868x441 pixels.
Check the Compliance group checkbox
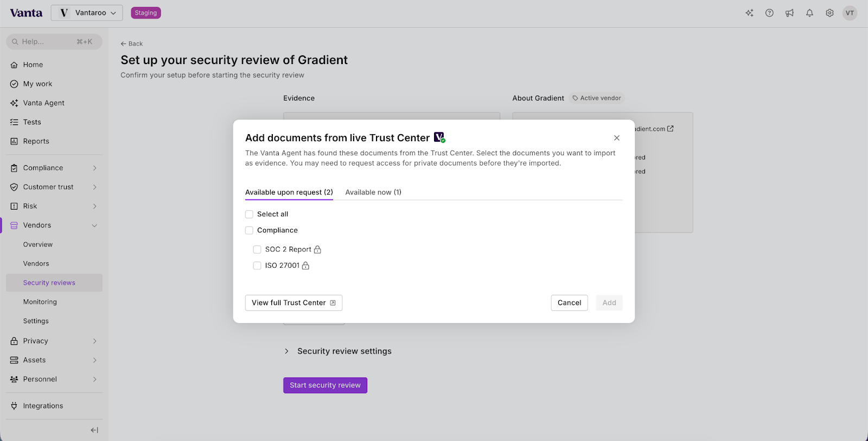[249, 230]
